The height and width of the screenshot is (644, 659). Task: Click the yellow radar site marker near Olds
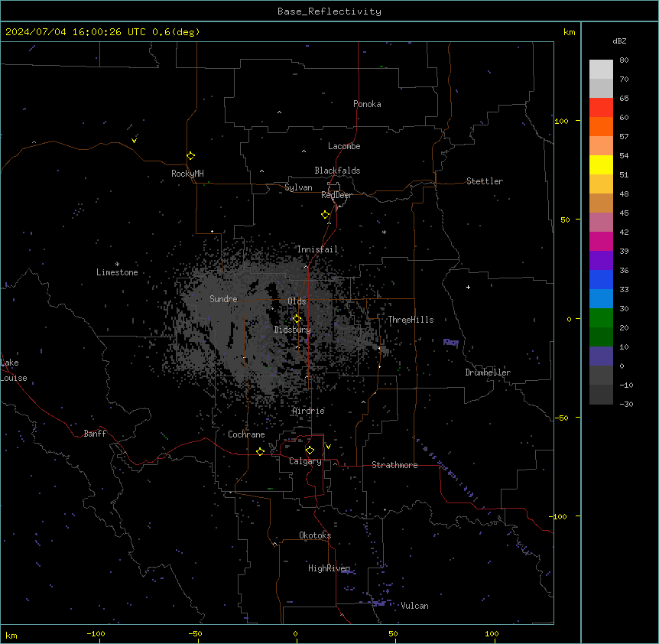[297, 319]
